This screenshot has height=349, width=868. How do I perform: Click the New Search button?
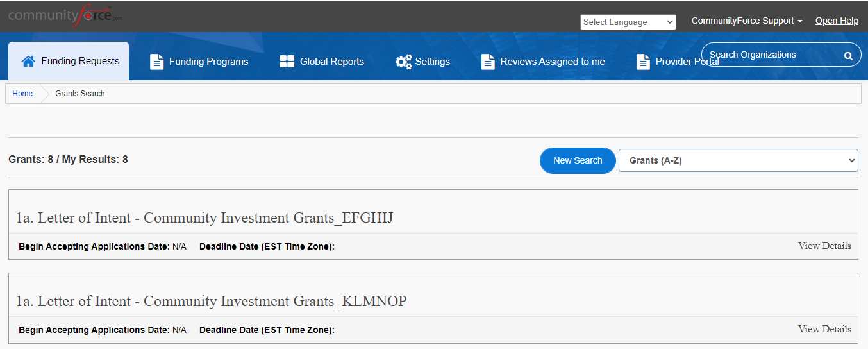[x=578, y=160]
